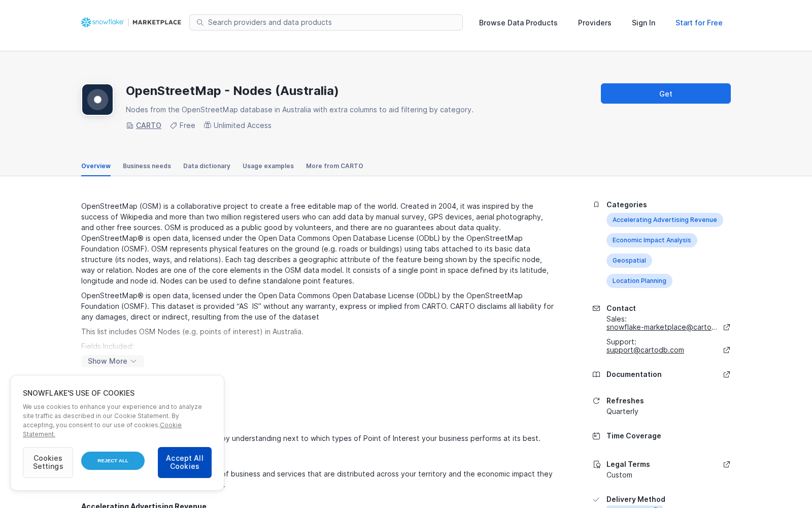
Task: Select Accelerating Advertising Revenue category tag
Action: (x=665, y=220)
